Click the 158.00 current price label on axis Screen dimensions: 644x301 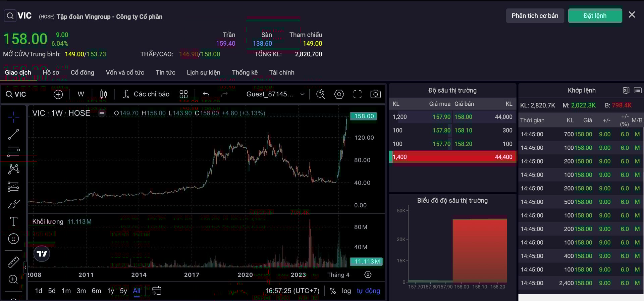(x=364, y=116)
